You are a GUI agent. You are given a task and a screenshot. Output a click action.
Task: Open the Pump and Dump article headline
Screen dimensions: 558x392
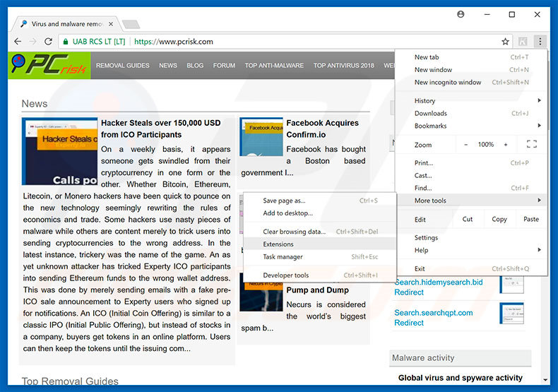317,290
